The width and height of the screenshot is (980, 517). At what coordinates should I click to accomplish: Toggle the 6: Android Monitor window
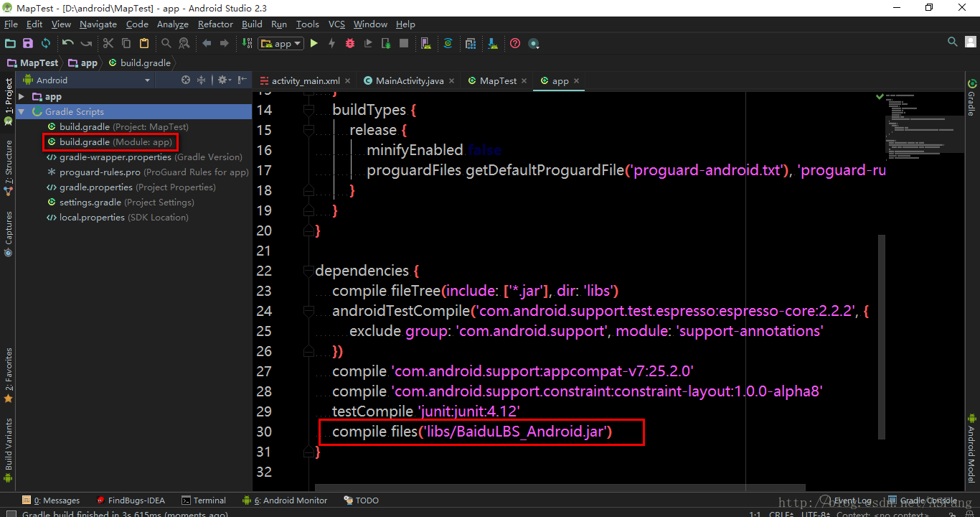tap(285, 500)
